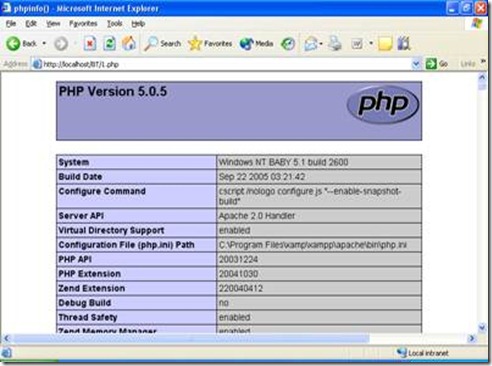This screenshot has width=492, height=366.
Task: Select Windows NT BABY 5.1 build value
Action: [x=283, y=162]
